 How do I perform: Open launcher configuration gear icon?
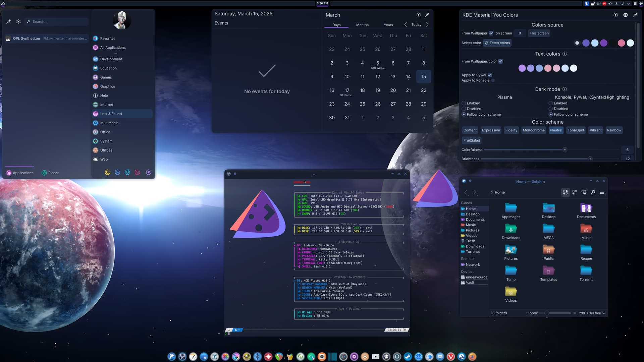pos(18,21)
